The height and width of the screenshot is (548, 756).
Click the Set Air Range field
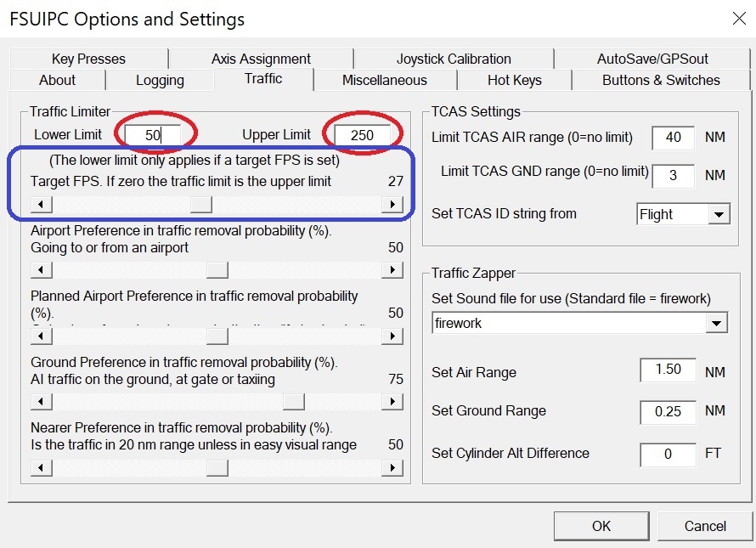click(669, 370)
